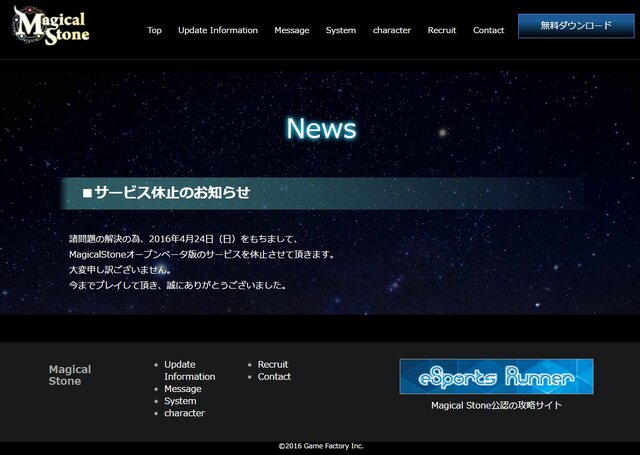Open the Message link in the footer
The image size is (640, 455).
tap(182, 389)
